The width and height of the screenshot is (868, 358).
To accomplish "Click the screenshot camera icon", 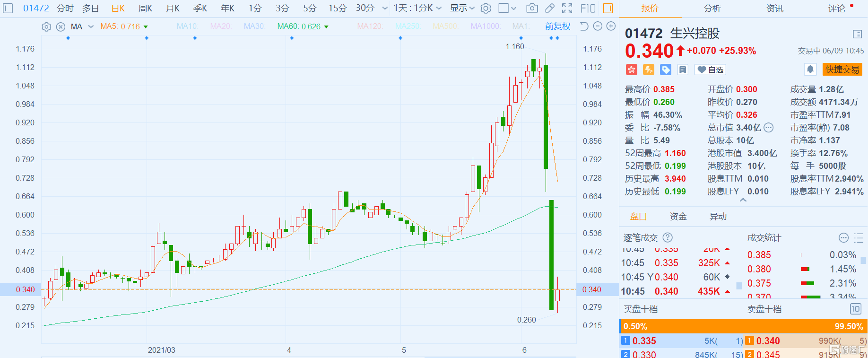I will click(x=532, y=8).
